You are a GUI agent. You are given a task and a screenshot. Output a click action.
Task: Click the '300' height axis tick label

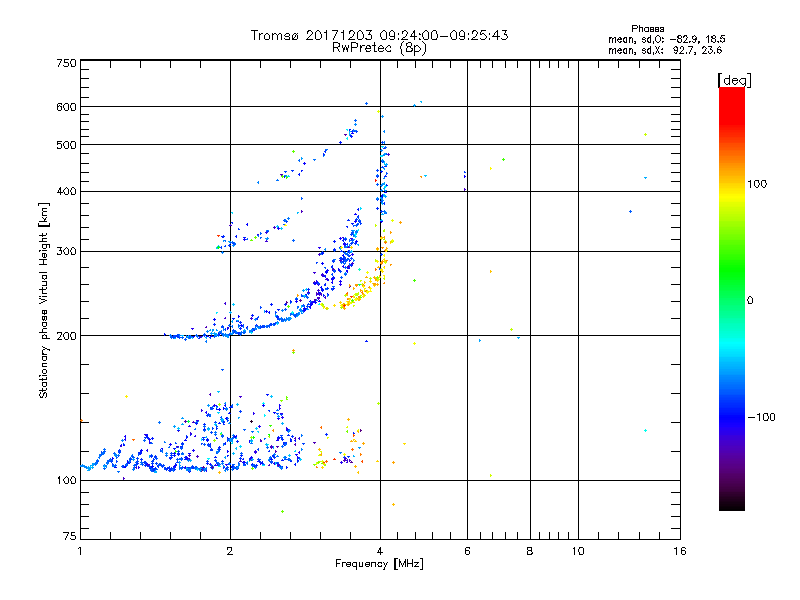point(66,251)
